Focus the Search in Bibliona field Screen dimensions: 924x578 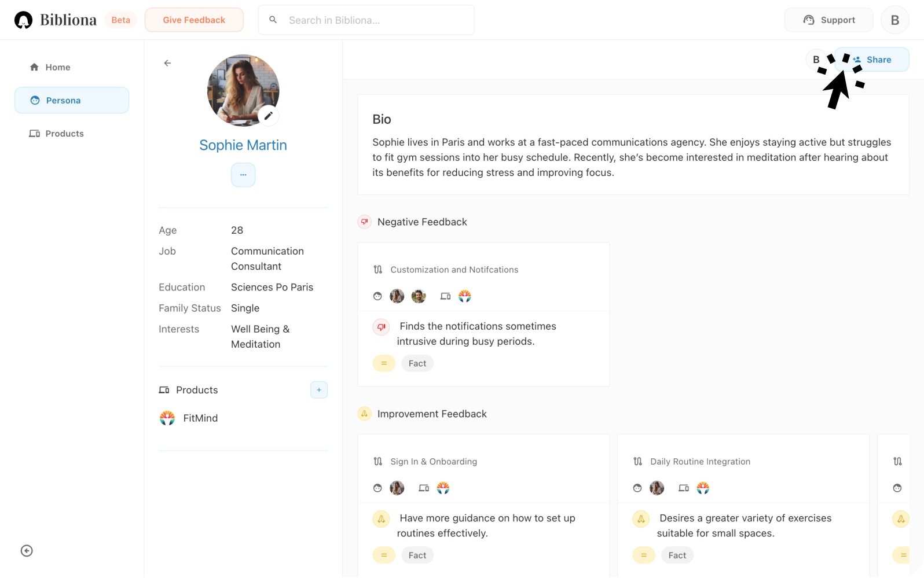tap(366, 20)
